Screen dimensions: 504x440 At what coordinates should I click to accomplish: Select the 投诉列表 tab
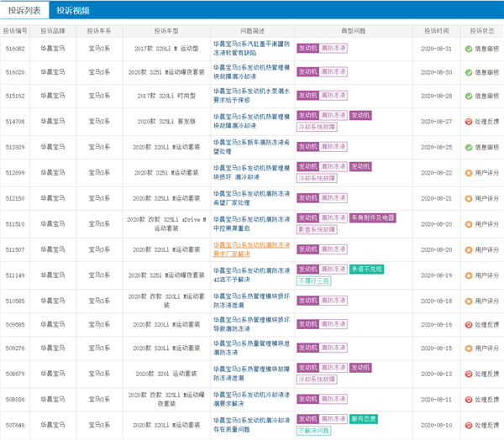pyautogui.click(x=24, y=10)
